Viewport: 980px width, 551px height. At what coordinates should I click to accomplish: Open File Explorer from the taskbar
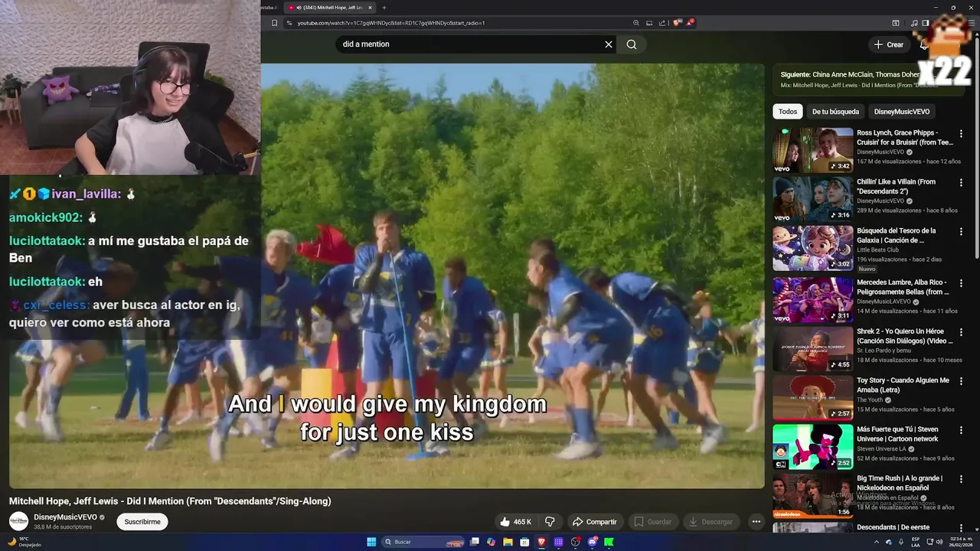pos(508,542)
